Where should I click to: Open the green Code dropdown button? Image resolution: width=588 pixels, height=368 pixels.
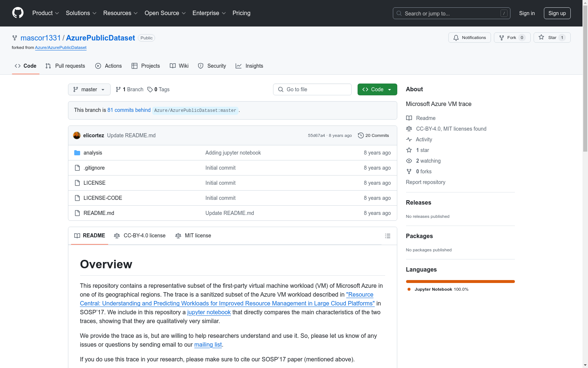click(377, 89)
